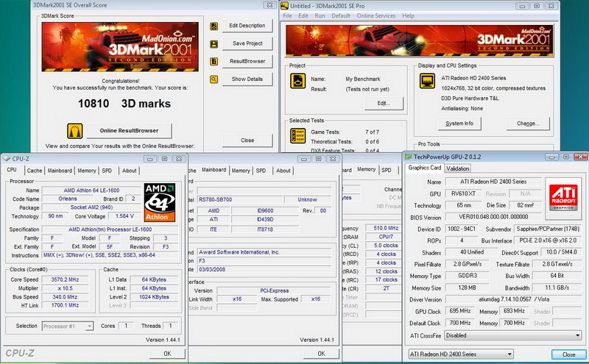The image size is (589, 364).
Task: Open About tab in the Mainboard CPU-Z window
Action: (283, 171)
